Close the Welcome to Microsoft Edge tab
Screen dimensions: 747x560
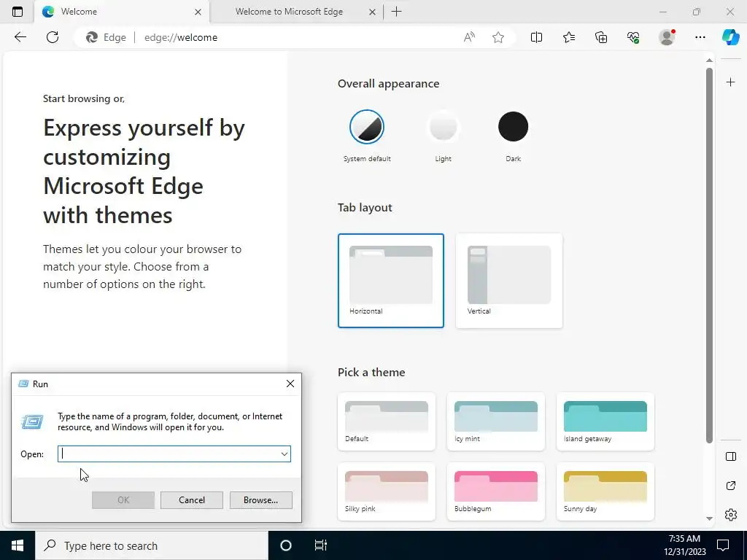[373, 12]
